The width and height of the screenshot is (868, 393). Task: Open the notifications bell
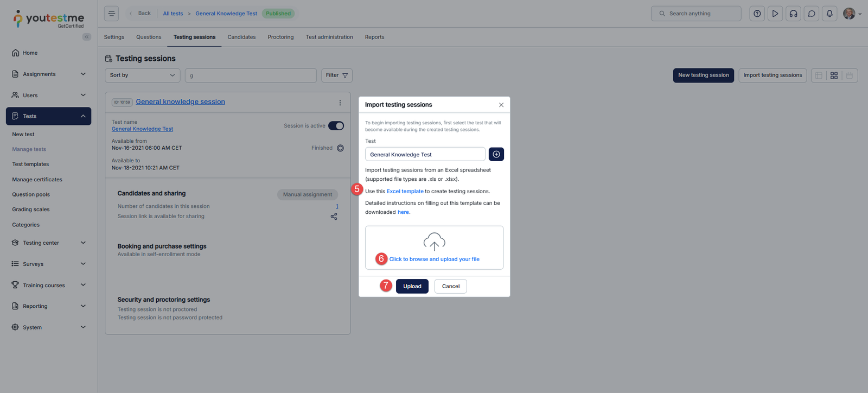tap(829, 14)
